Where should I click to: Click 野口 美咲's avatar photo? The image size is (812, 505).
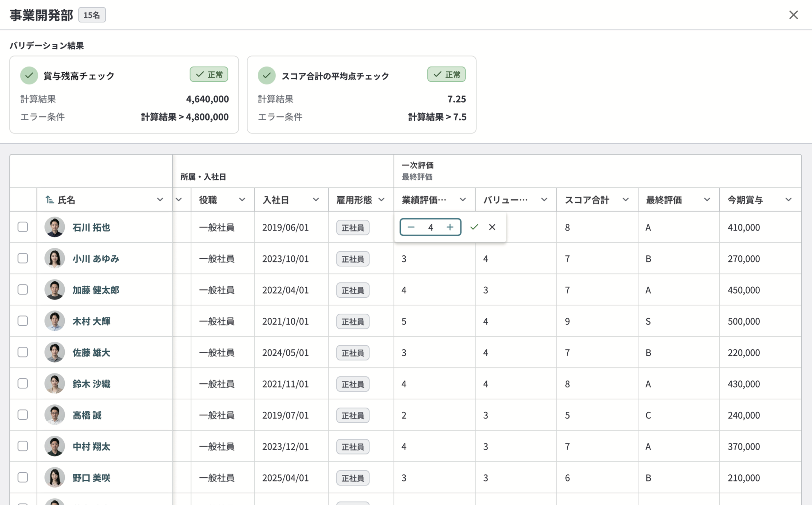54,478
